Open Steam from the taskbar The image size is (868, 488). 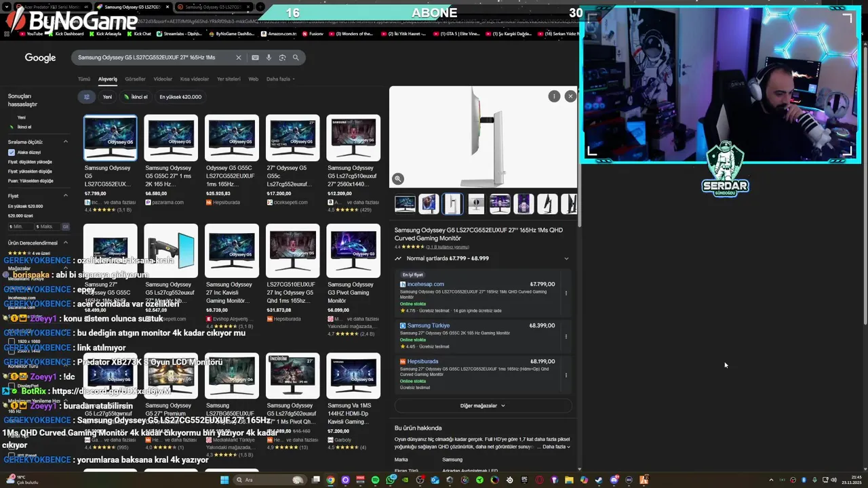pyautogui.click(x=599, y=480)
